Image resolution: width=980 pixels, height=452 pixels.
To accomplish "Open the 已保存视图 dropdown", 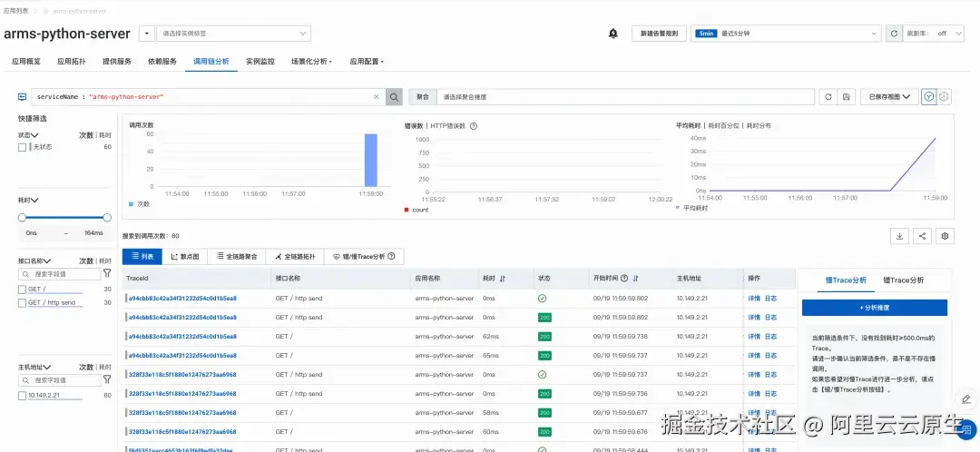I will (x=889, y=97).
